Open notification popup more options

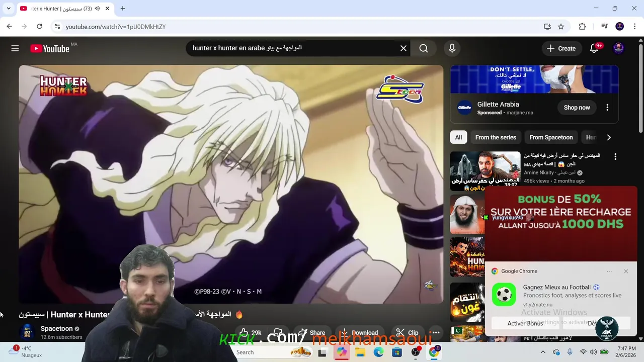[x=609, y=271]
